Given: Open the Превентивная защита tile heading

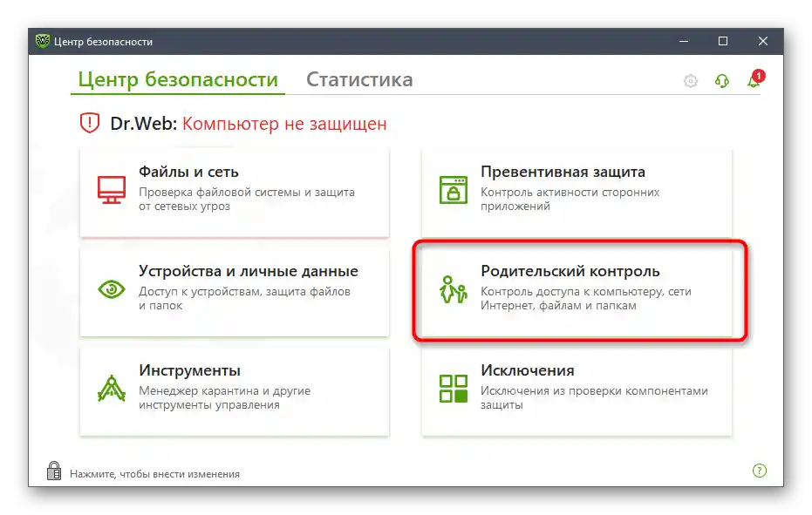Looking at the screenshot, I should (563, 172).
